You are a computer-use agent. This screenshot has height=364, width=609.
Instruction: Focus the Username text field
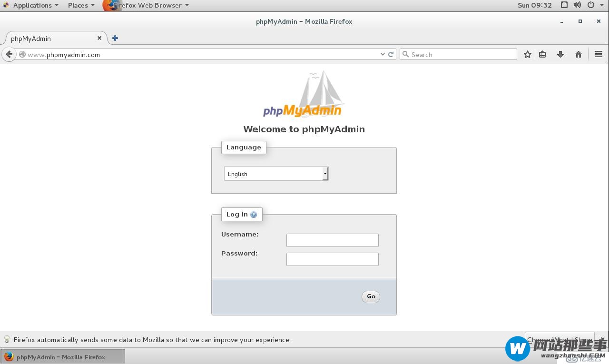[x=333, y=240]
